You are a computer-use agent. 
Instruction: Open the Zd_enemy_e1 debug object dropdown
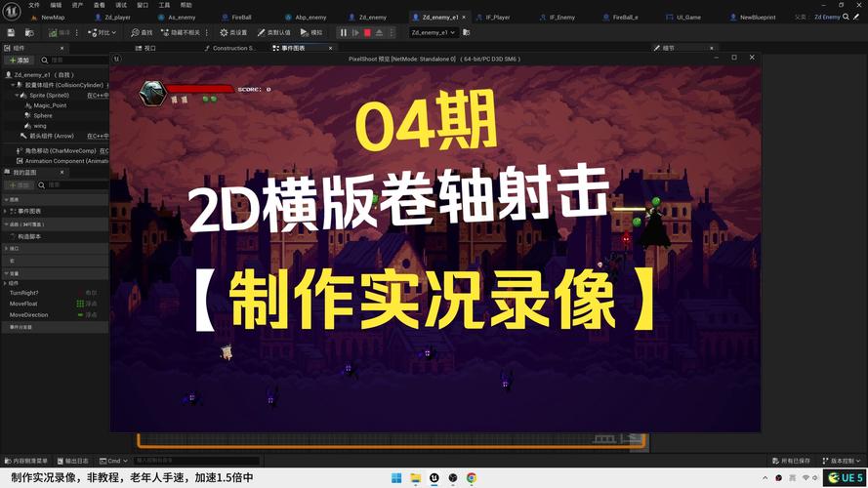433,32
